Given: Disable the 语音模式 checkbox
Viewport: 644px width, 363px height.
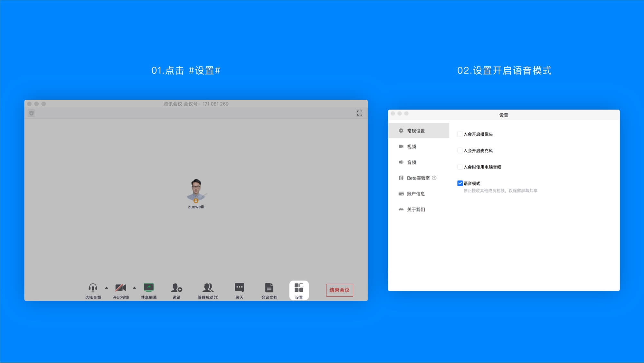Looking at the screenshot, I should (x=460, y=183).
